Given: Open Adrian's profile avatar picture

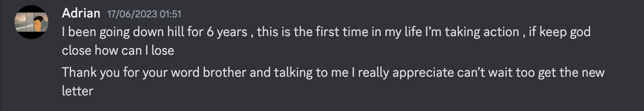Looking at the screenshot, I should click(31, 22).
